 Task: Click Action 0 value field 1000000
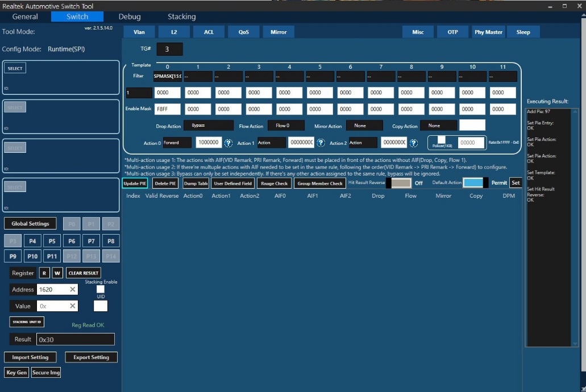click(x=209, y=143)
